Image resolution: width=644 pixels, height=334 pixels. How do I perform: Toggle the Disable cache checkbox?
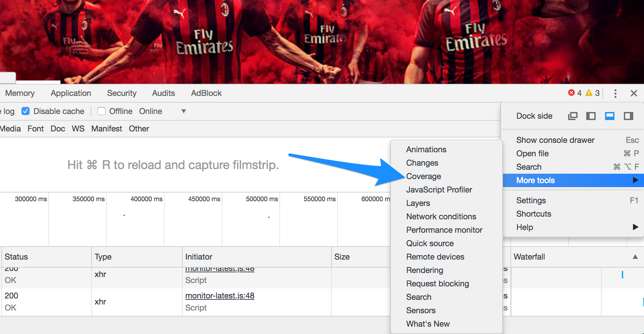[x=26, y=111]
